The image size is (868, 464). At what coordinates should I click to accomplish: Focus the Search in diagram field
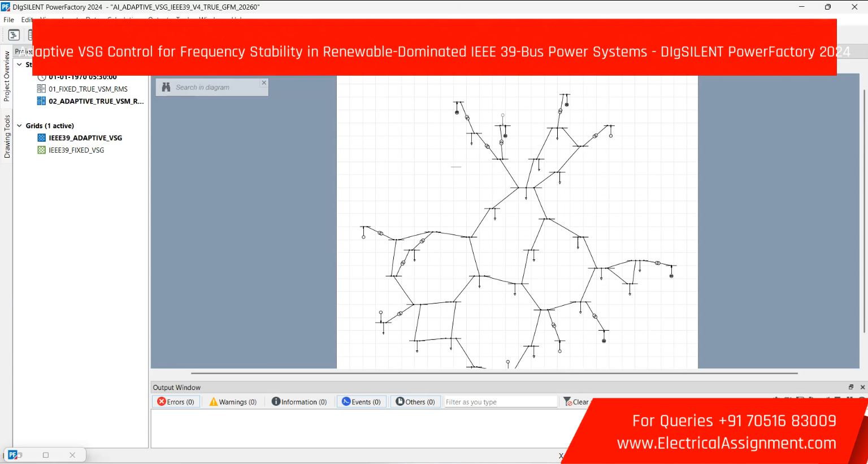(x=215, y=88)
